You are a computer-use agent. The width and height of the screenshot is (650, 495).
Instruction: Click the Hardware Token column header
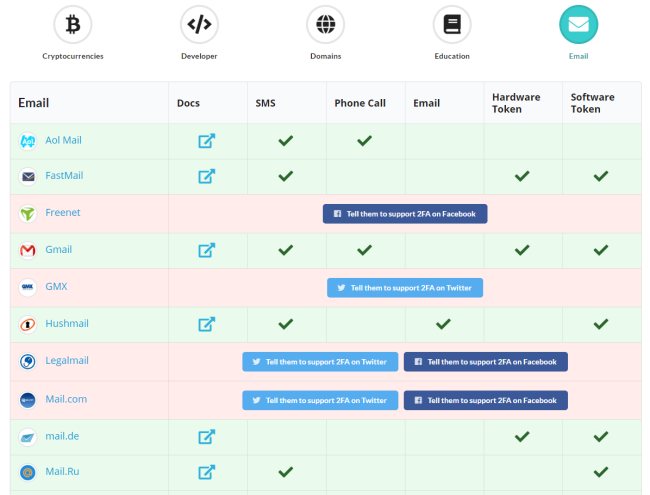(516, 103)
